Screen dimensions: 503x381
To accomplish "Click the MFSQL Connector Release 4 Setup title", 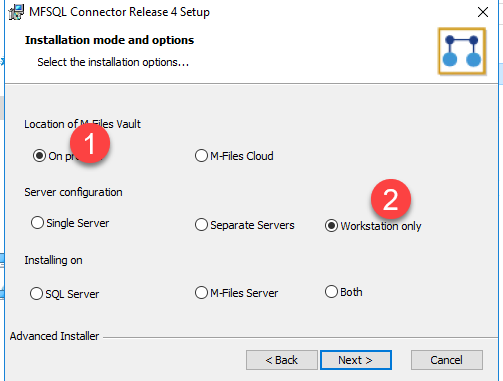I will pyautogui.click(x=119, y=12).
